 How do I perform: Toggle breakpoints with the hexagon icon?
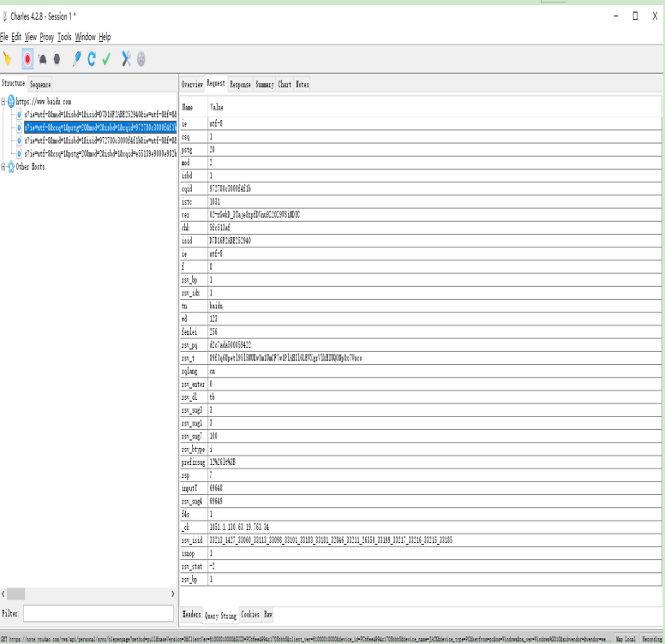pos(57,59)
